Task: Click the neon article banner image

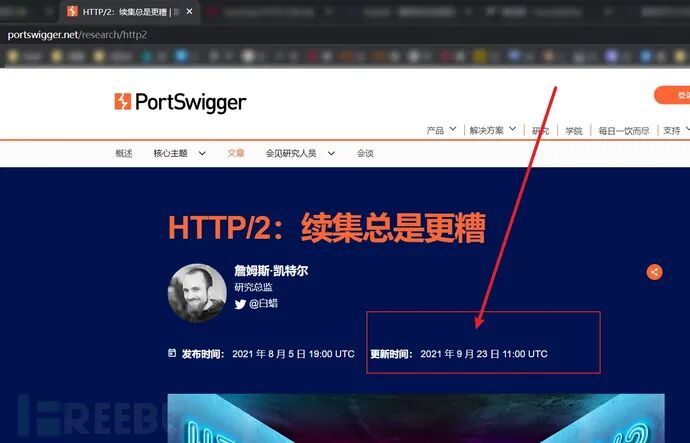Action: coord(416,418)
